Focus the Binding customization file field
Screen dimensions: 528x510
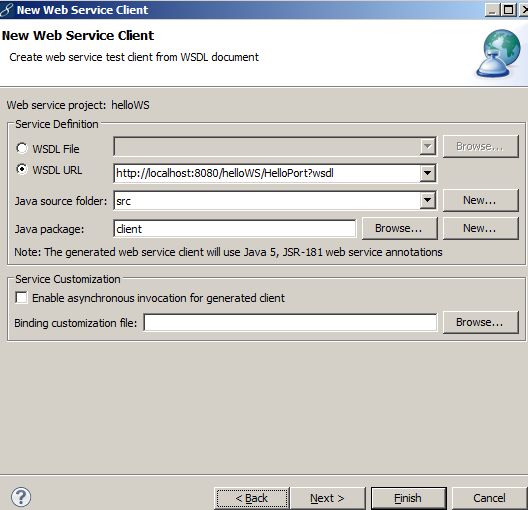(x=290, y=322)
